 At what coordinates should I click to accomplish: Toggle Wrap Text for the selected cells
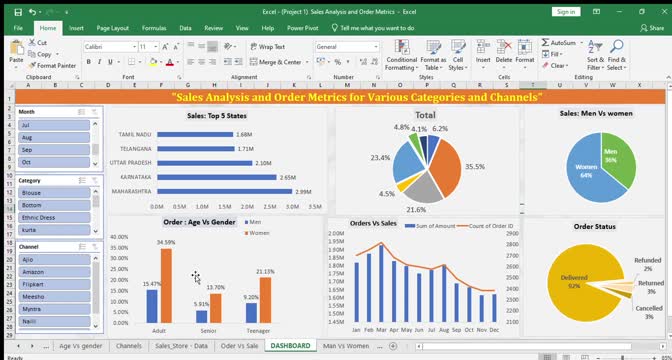coord(267,47)
